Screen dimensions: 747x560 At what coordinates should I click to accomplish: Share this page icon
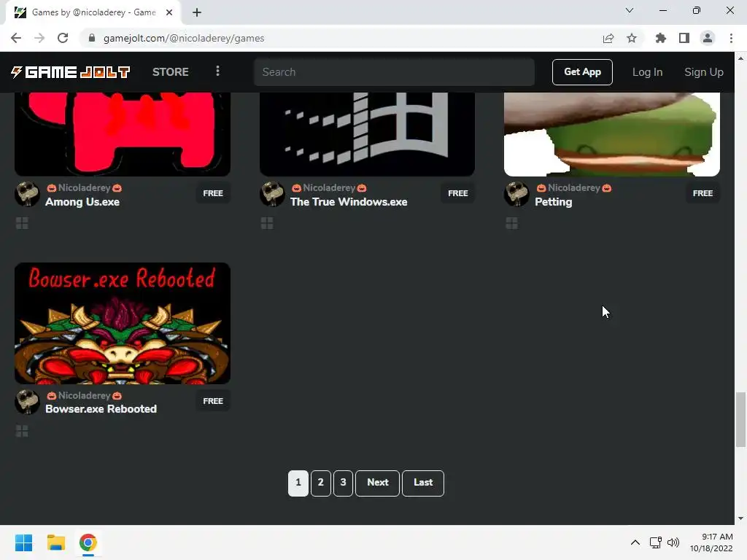tap(608, 38)
